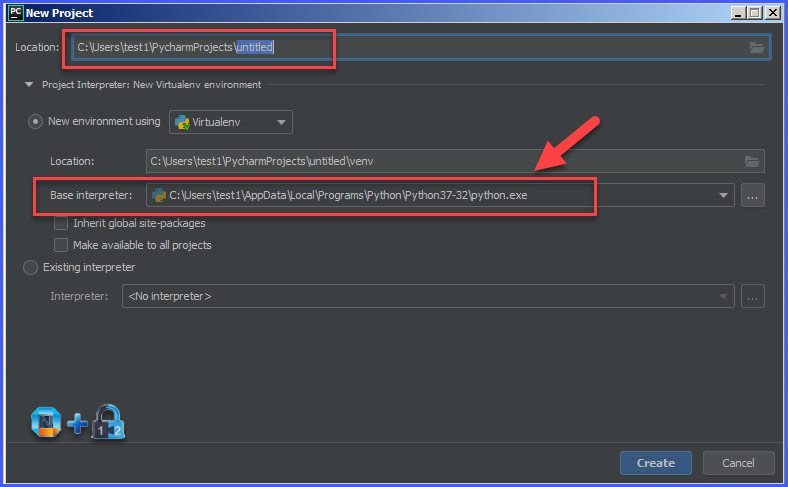Click the Create button
The height and width of the screenshot is (487, 788).
pos(655,463)
